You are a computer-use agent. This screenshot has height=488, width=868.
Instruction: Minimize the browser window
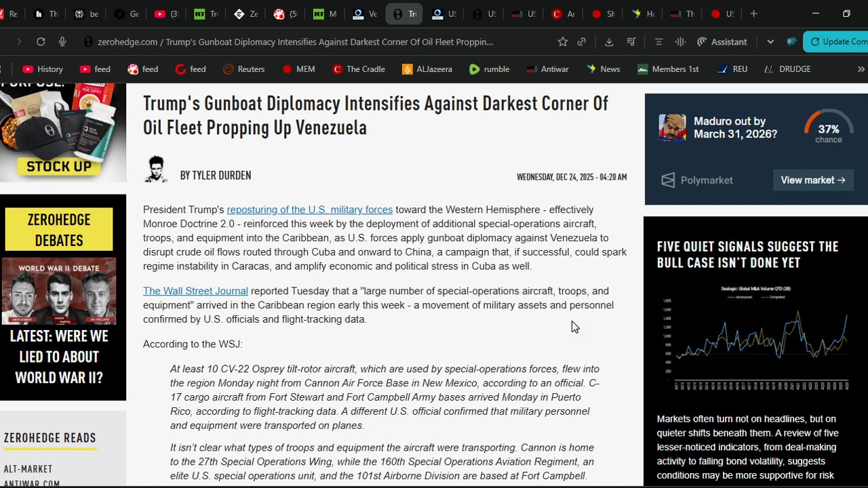coord(816,14)
